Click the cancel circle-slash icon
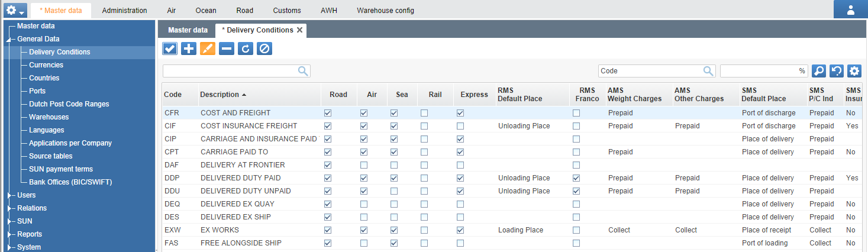 click(264, 49)
